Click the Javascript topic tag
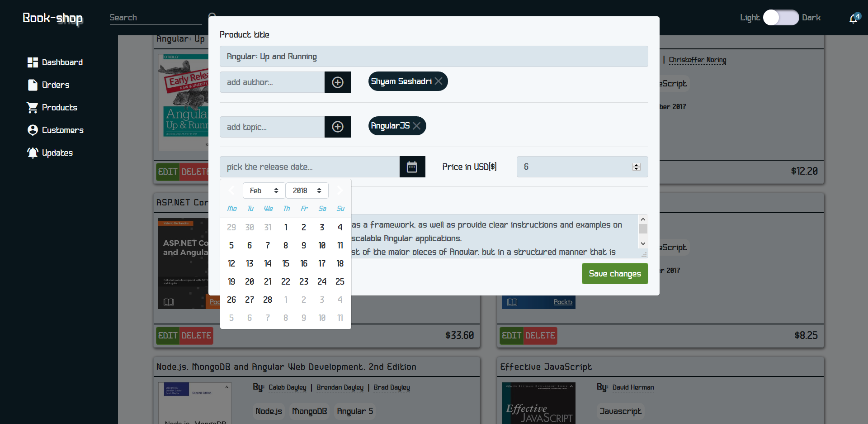 620,411
